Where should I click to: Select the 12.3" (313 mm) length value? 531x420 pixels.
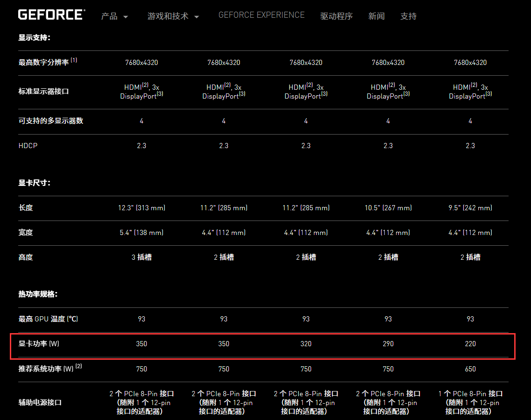click(x=142, y=208)
